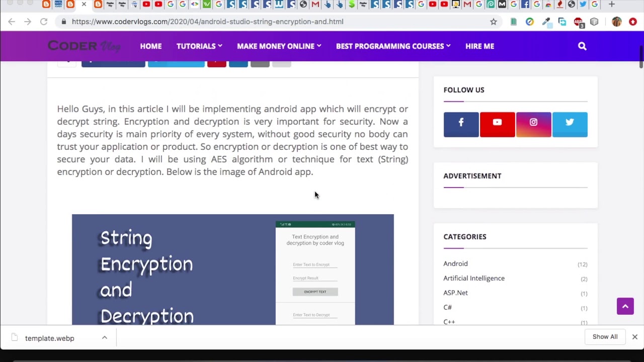Close the downloads bar
The width and height of the screenshot is (644, 362).
[x=635, y=337]
